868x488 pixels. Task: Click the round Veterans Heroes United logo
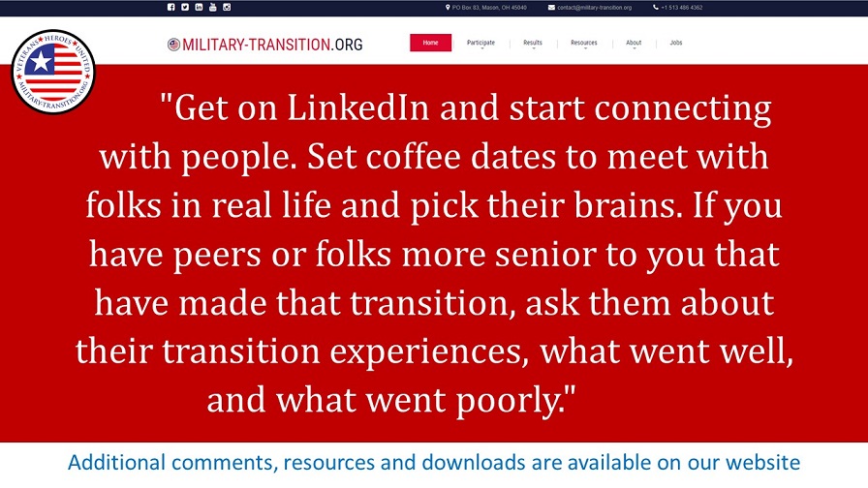click(54, 71)
